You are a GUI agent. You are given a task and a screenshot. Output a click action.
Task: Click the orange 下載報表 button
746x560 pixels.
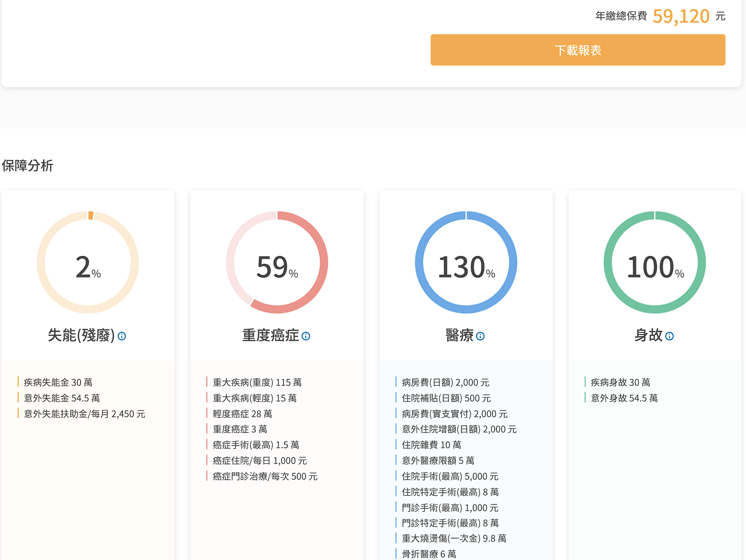[x=577, y=50]
